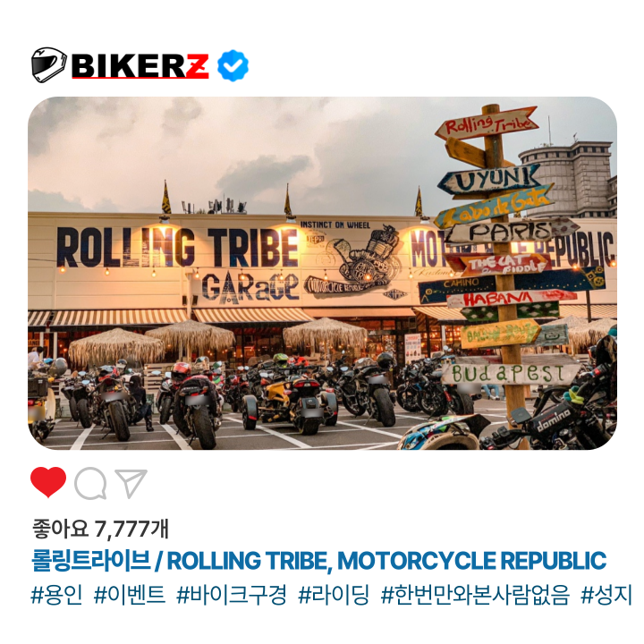Open hashtag #라이딩
Screen dimensions: 644x644
(x=334, y=595)
